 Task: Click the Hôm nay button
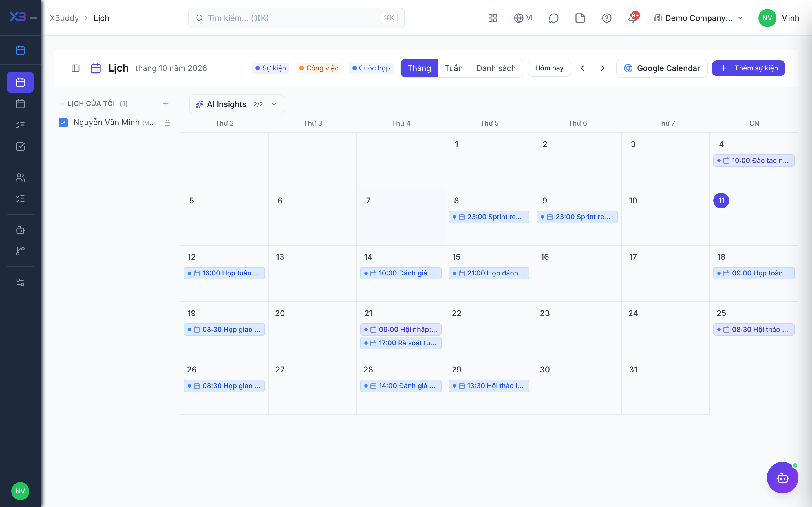pos(549,68)
